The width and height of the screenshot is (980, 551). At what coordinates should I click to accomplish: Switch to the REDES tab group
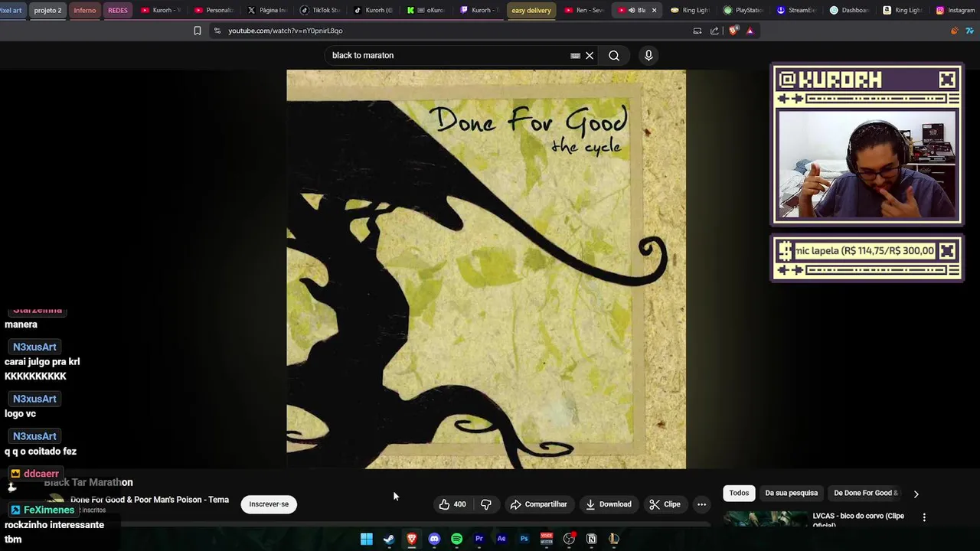point(118,11)
